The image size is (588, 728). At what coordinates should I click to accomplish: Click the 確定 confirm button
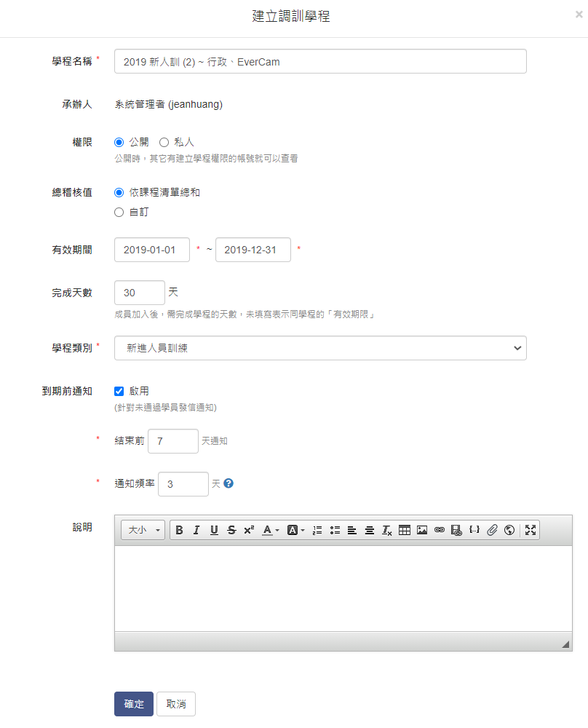coord(134,704)
